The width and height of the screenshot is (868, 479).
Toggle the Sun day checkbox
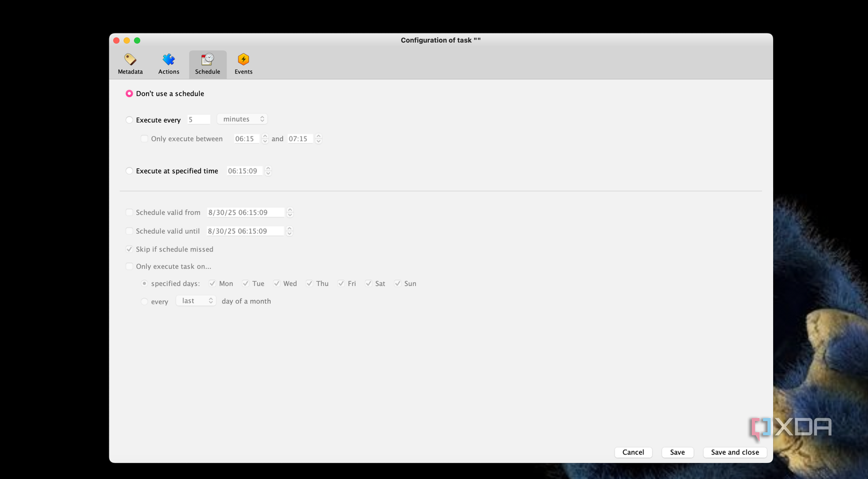398,283
